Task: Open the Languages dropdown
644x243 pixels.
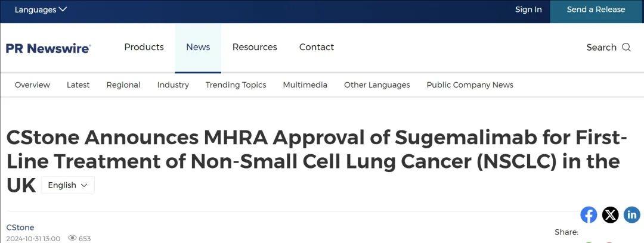Action: [x=41, y=10]
